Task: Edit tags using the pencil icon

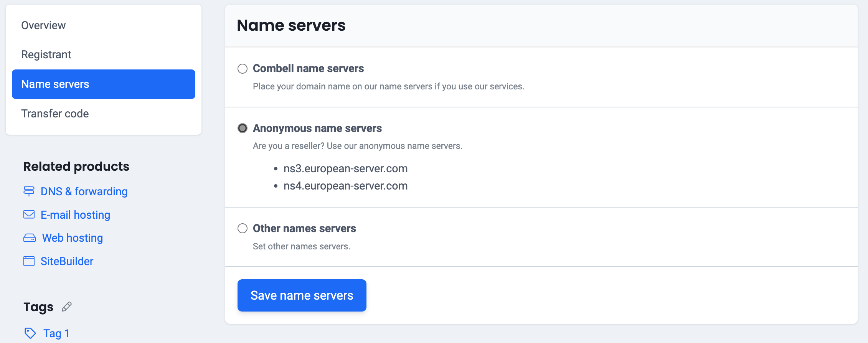Action: 67,307
